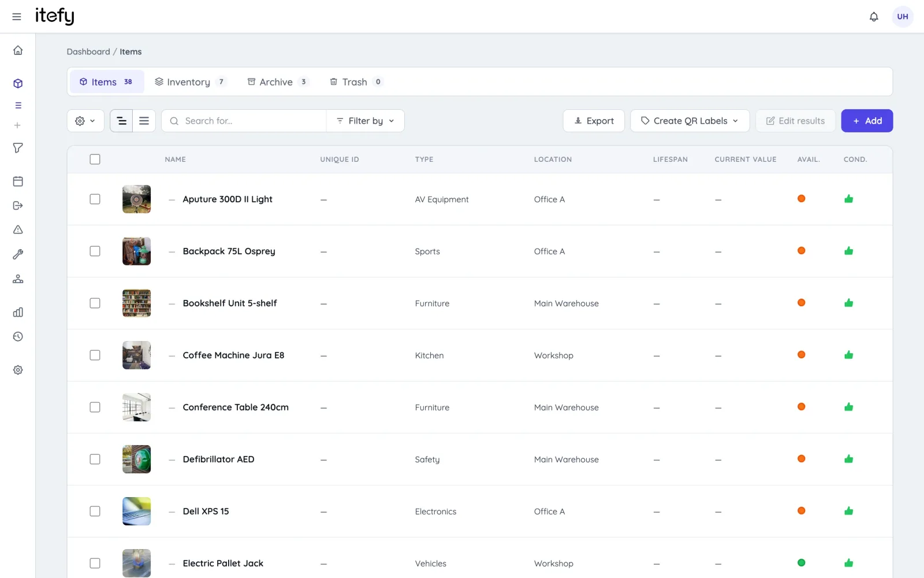This screenshot has width=924, height=578.
Task: Click orange availability dot for Bookshelf Unit 5-shelf
Action: [801, 303]
